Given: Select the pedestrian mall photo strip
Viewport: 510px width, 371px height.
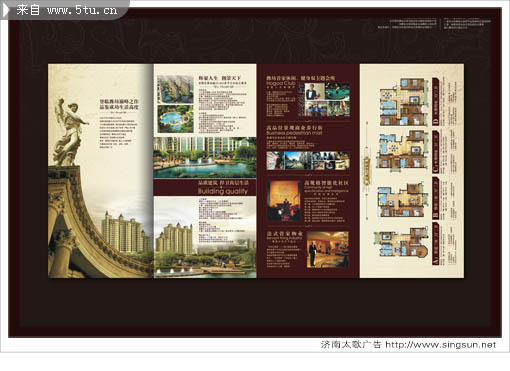Looking at the screenshot, I should tap(308, 161).
